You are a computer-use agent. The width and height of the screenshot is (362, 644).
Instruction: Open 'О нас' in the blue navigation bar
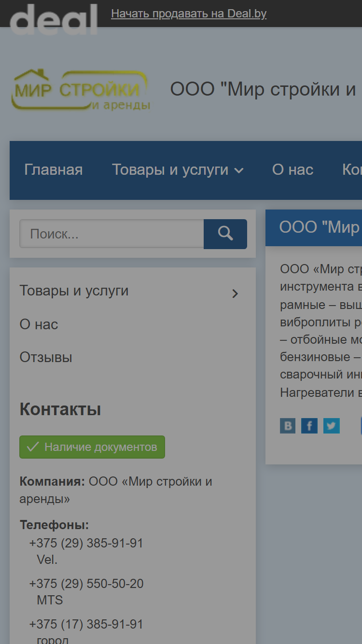[x=292, y=169]
